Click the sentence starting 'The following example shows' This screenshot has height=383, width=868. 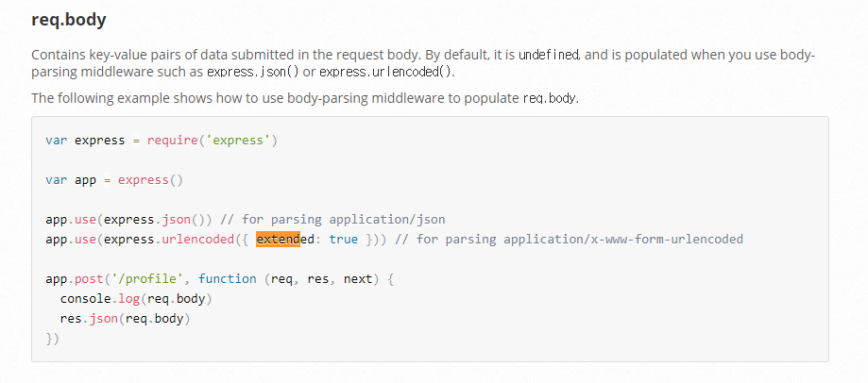pos(305,99)
